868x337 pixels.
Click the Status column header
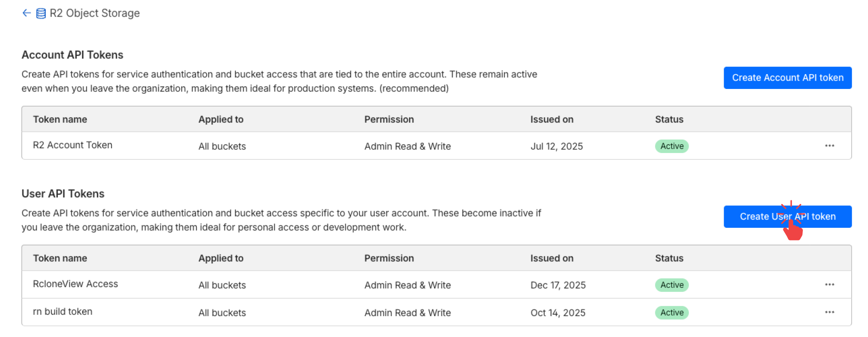[x=669, y=119]
